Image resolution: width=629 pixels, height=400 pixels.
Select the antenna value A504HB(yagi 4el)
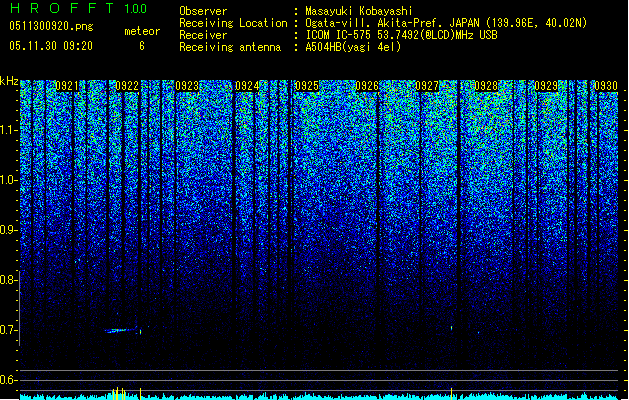(353, 47)
